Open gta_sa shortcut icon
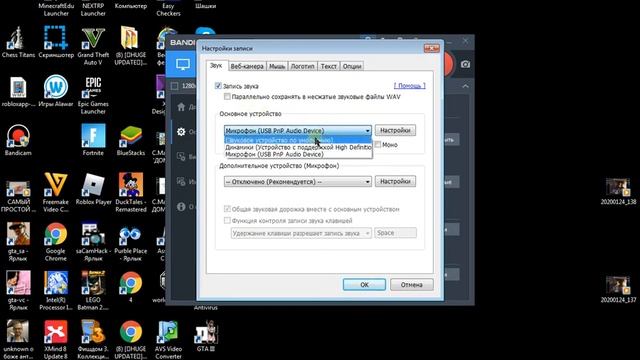Image resolution: width=640 pixels, height=360 pixels. 18,242
